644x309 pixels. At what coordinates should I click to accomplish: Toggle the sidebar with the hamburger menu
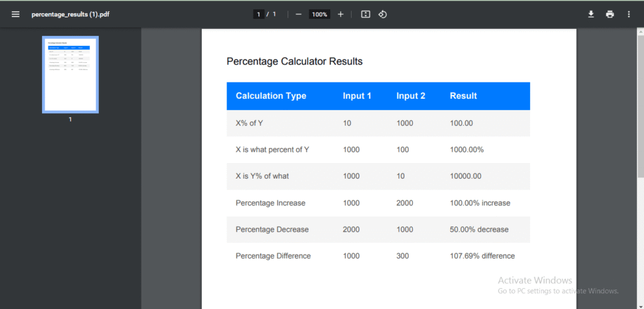tap(16, 14)
